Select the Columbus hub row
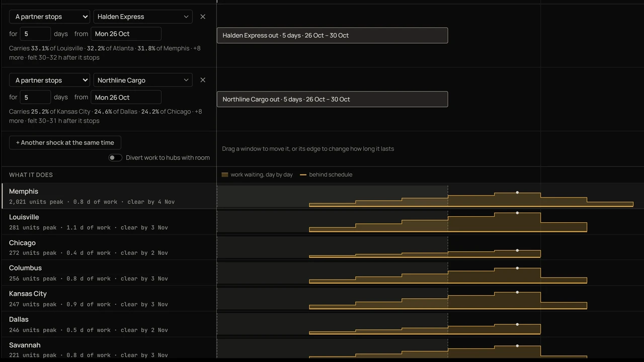The height and width of the screenshot is (362, 644). [322, 273]
